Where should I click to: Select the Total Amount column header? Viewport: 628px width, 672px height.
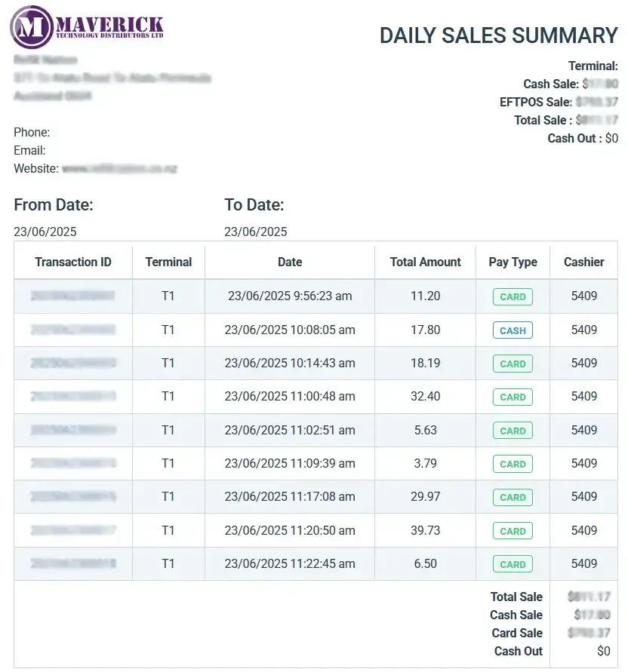[426, 262]
